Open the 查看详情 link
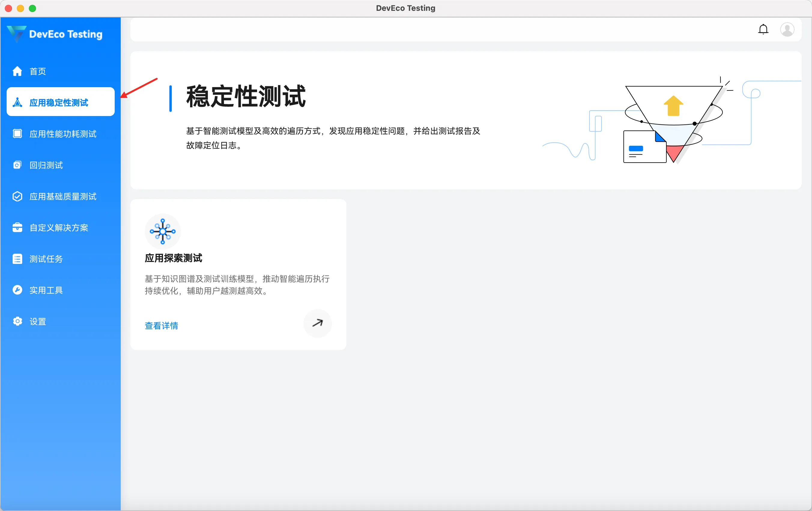Image resolution: width=812 pixels, height=511 pixels. pos(161,326)
